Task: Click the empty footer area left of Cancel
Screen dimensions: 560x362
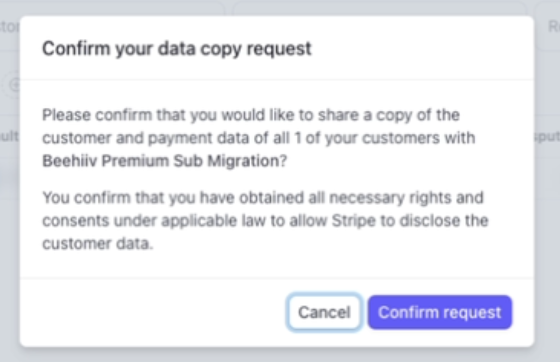Action: click(154, 312)
